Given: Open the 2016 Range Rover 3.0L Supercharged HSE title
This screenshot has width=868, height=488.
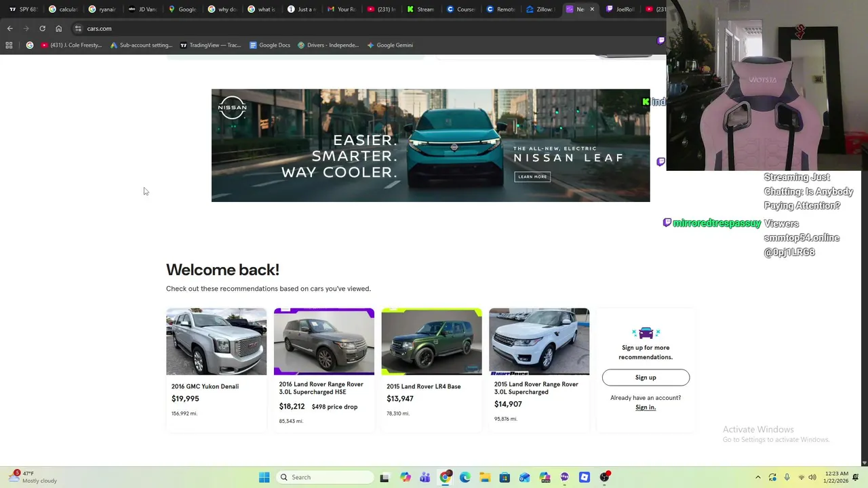Looking at the screenshot, I should (x=321, y=388).
